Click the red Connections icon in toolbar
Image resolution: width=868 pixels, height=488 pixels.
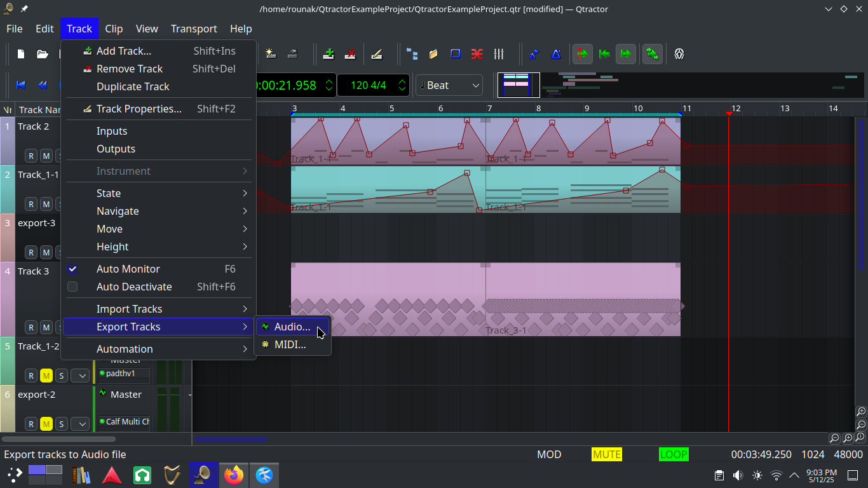point(477,54)
